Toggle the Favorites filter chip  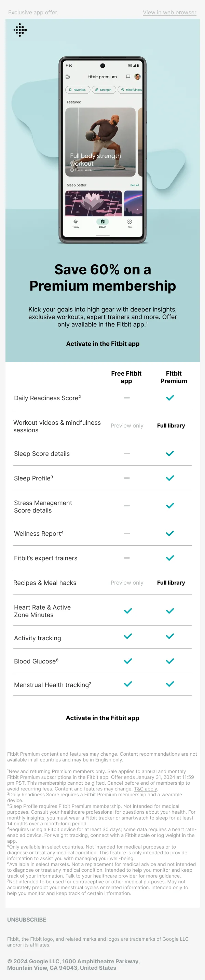(78, 90)
